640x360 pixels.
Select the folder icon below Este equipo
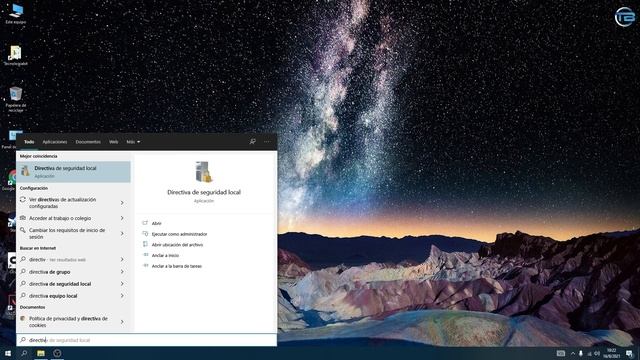pos(16,56)
